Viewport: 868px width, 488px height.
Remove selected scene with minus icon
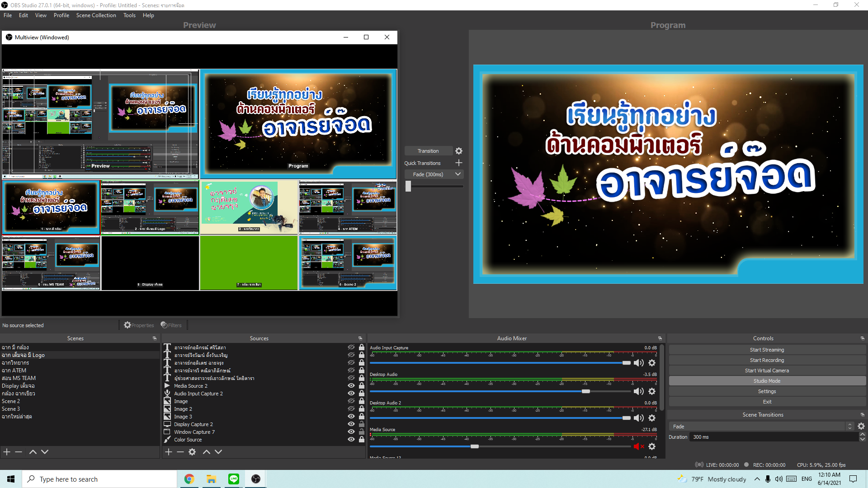click(x=19, y=452)
